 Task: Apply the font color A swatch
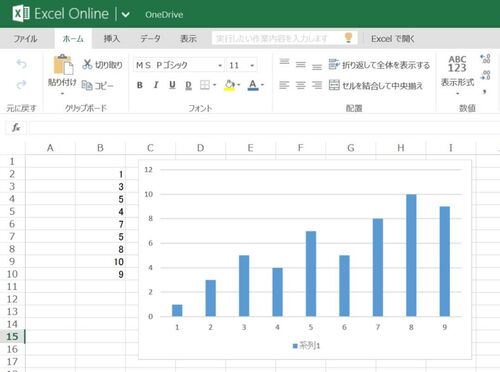click(x=253, y=85)
